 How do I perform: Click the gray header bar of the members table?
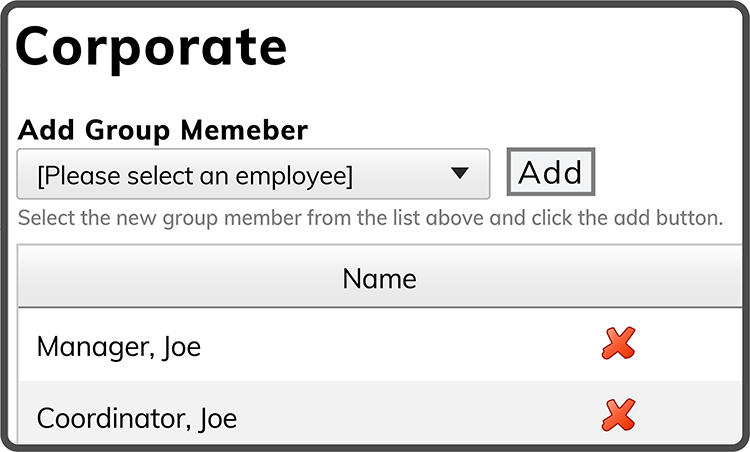pos(380,276)
